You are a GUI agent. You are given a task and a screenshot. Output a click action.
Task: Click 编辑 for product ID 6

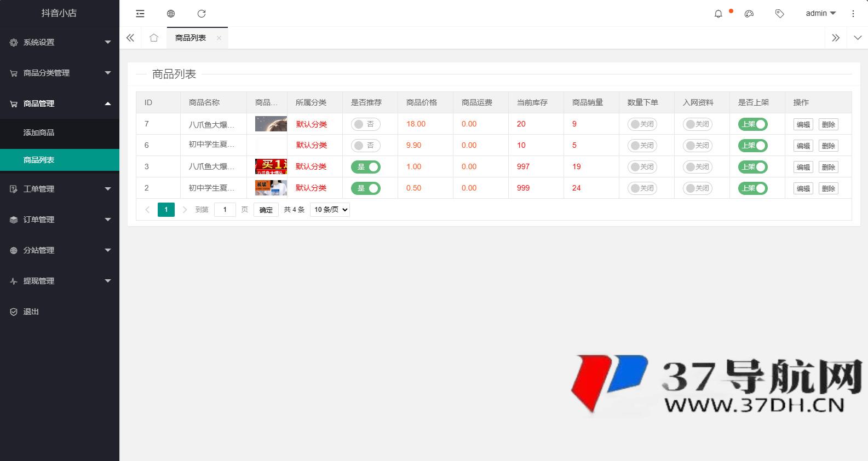click(803, 146)
